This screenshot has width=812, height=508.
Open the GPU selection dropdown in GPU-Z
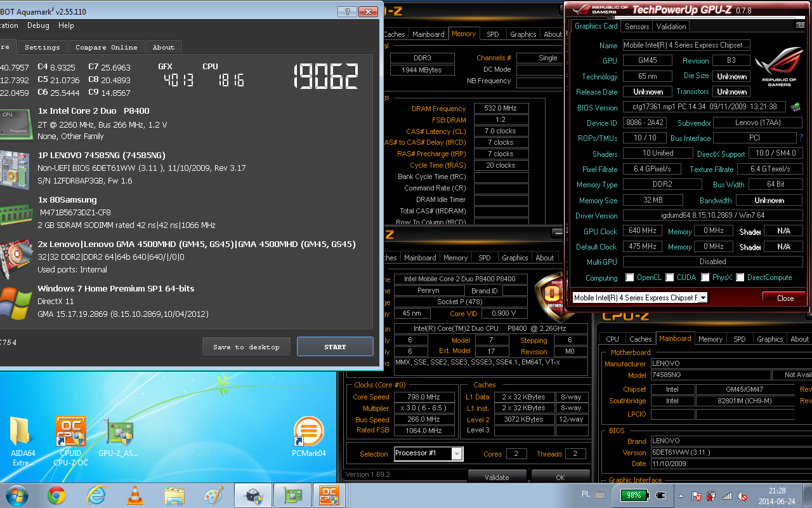(703, 298)
